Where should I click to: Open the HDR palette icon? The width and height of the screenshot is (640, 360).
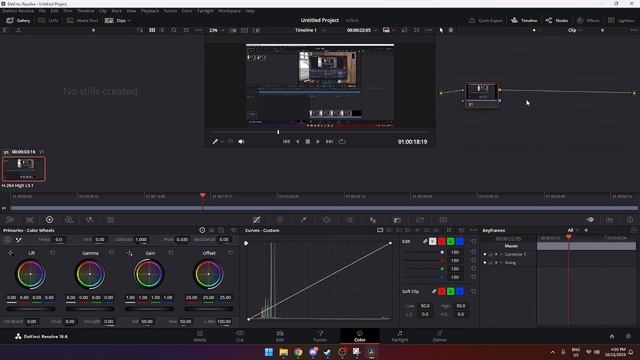69,220
